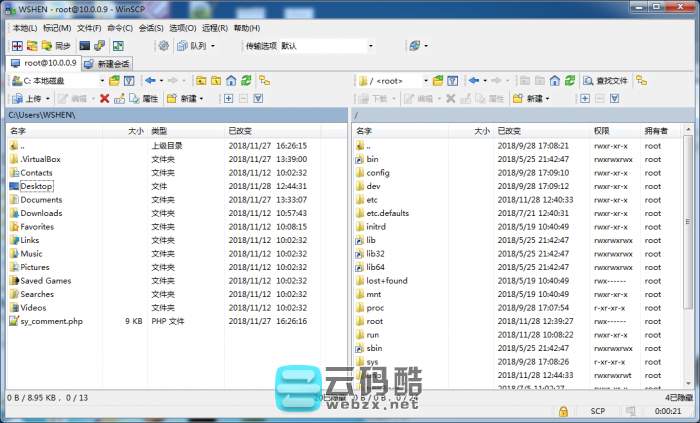The width and height of the screenshot is (700, 423).
Task: Go to local root directory icon
Action: (216, 81)
